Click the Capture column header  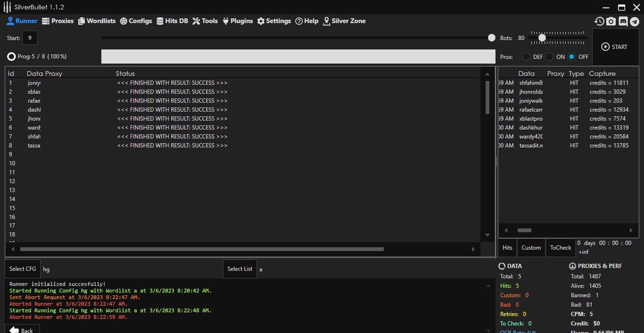[602, 73]
